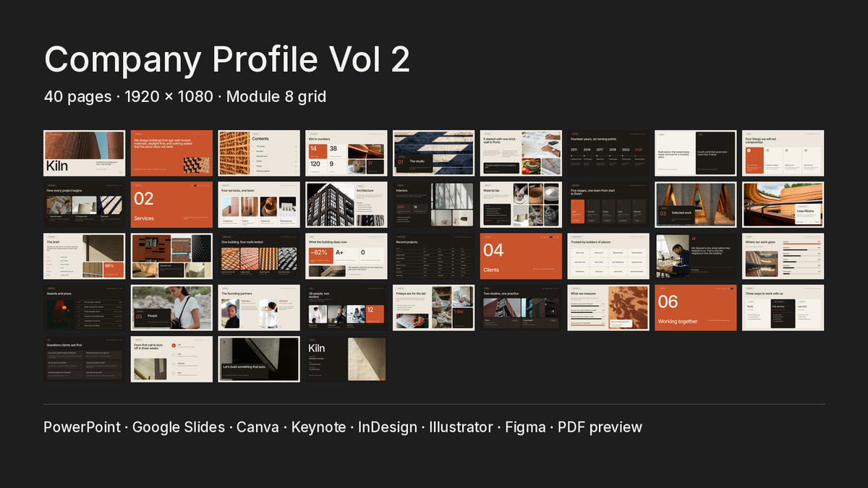The width and height of the screenshot is (868, 488).
Task: Open the 'Casa Ribeira' project slide
Action: pos(783,205)
